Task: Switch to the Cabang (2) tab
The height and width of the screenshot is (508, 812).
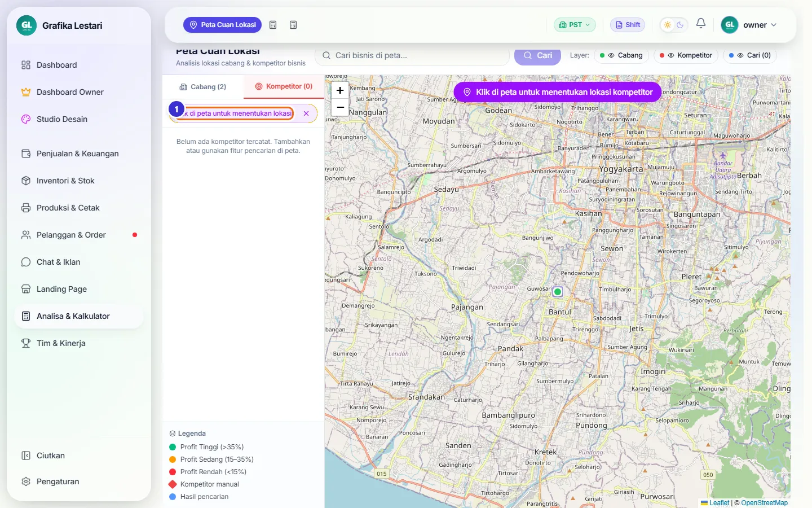Action: [203, 87]
